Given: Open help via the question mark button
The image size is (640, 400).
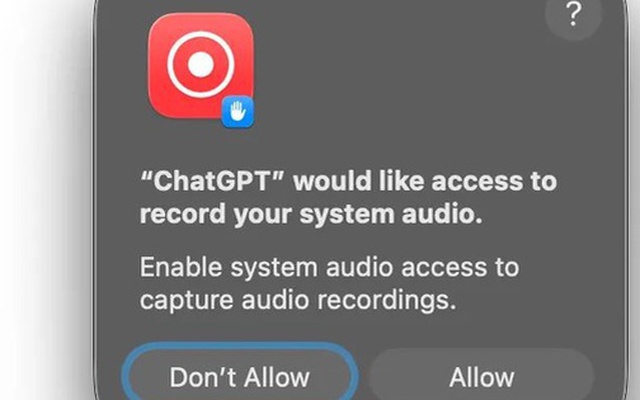Looking at the screenshot, I should [573, 14].
